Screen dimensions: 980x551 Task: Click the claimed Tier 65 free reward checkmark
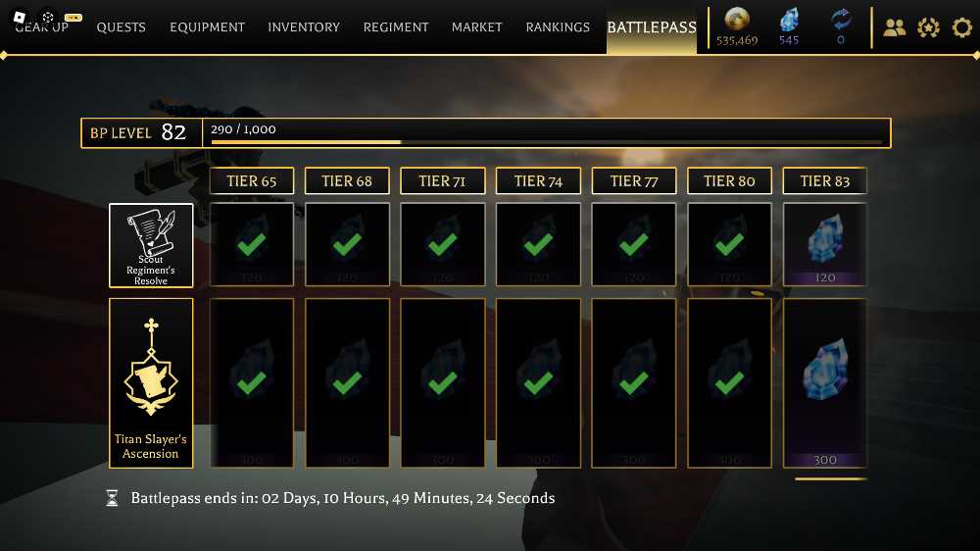[x=251, y=244]
